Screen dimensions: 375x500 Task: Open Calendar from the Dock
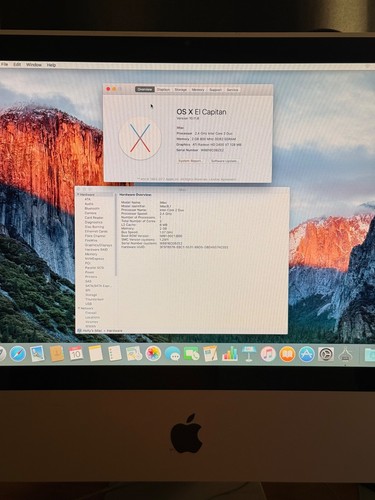coord(76,354)
